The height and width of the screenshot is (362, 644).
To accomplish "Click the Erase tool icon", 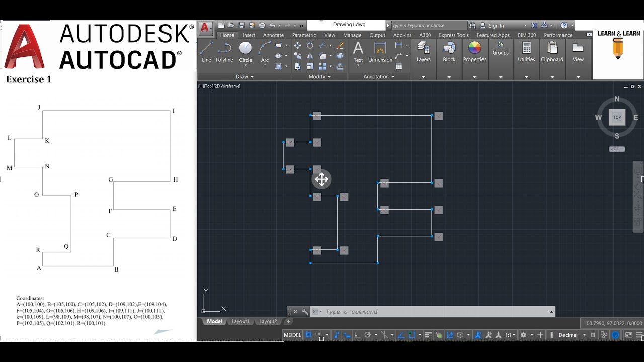I will (x=340, y=45).
